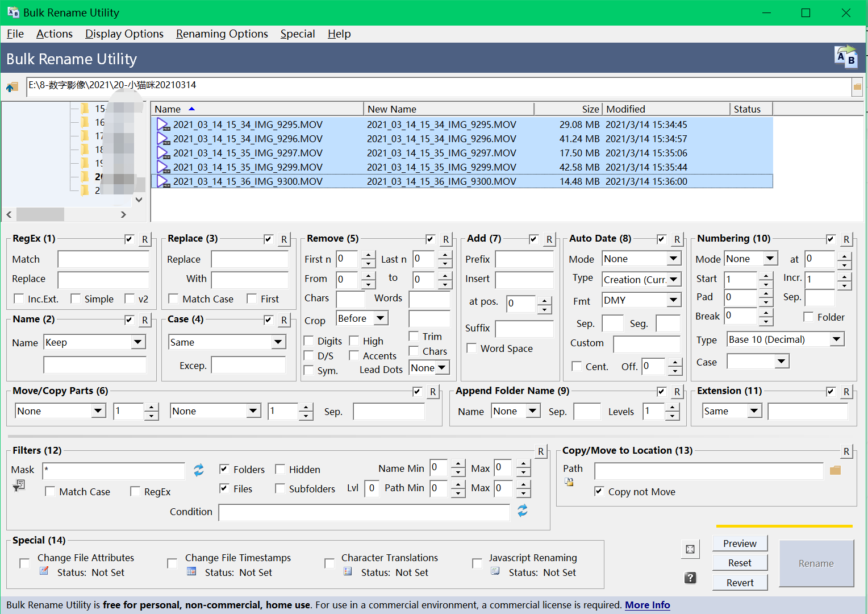868x614 pixels.
Task: Toggle the Digits checkbox in Remove section
Action: point(308,341)
